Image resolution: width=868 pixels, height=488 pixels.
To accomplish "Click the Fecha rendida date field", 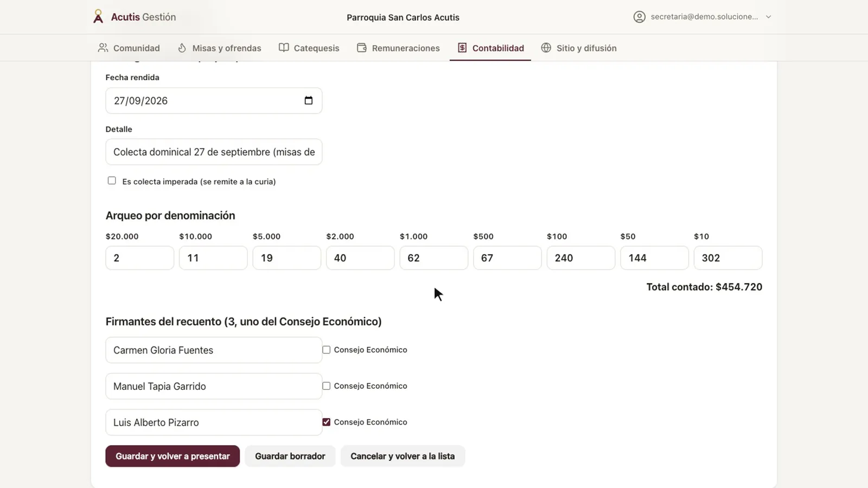I will 214,100.
